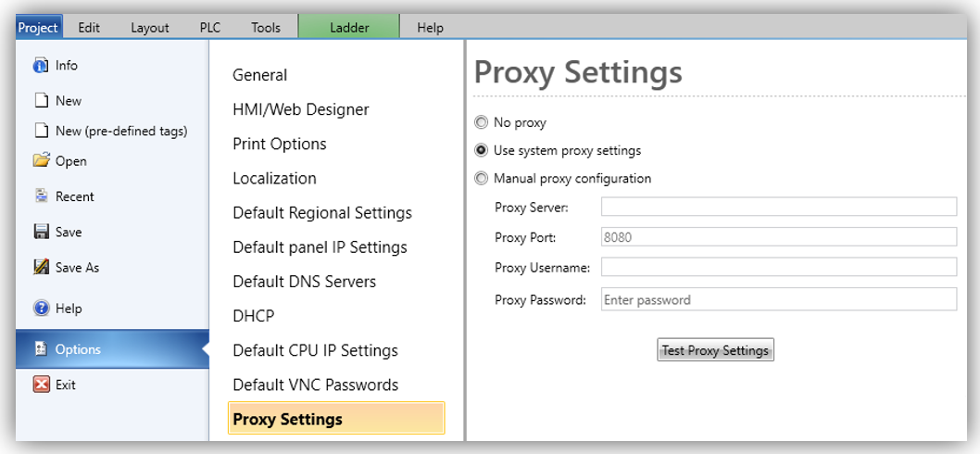
Task: Open the PLC menu
Action: 210,28
